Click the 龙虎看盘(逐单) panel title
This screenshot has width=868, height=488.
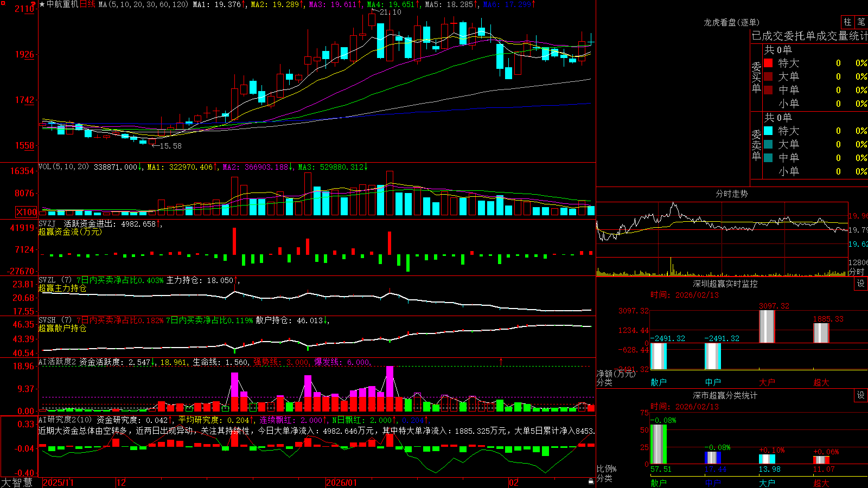tap(731, 22)
